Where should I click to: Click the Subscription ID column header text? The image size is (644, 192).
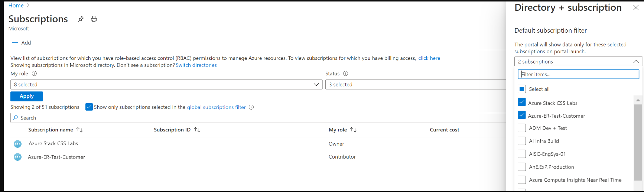click(x=172, y=130)
